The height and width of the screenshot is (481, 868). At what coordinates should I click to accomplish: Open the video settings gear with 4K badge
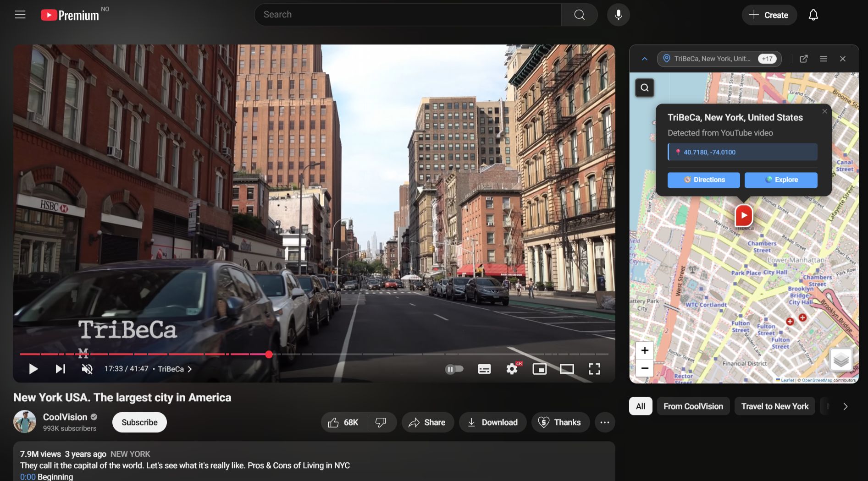pyautogui.click(x=511, y=369)
